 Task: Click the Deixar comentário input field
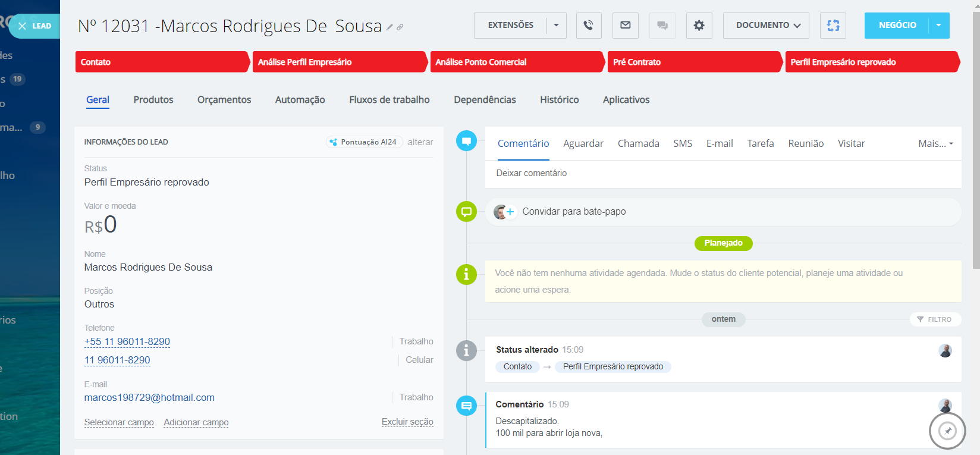point(723,173)
